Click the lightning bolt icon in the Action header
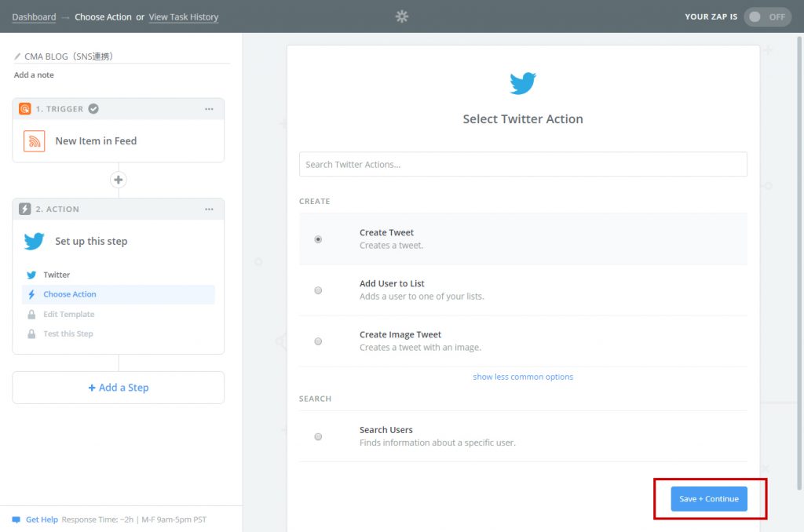The height and width of the screenshot is (532, 804). click(x=24, y=210)
